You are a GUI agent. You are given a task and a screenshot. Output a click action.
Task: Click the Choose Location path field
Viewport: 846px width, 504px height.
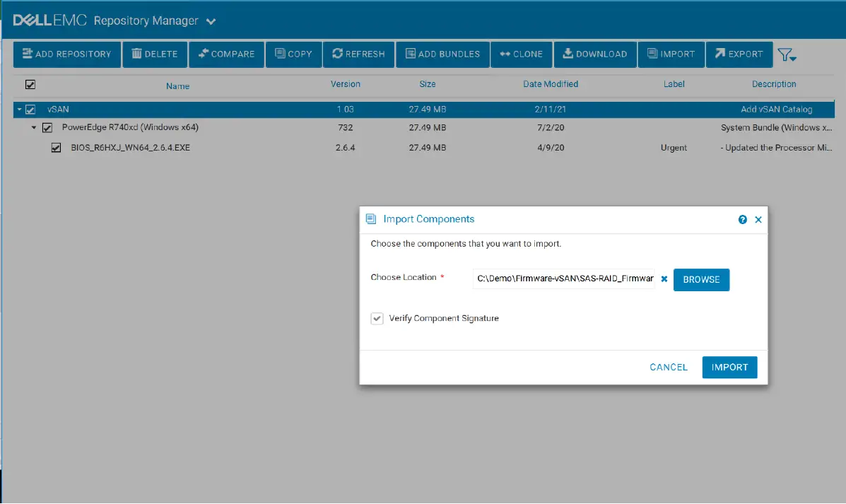pyautogui.click(x=564, y=279)
